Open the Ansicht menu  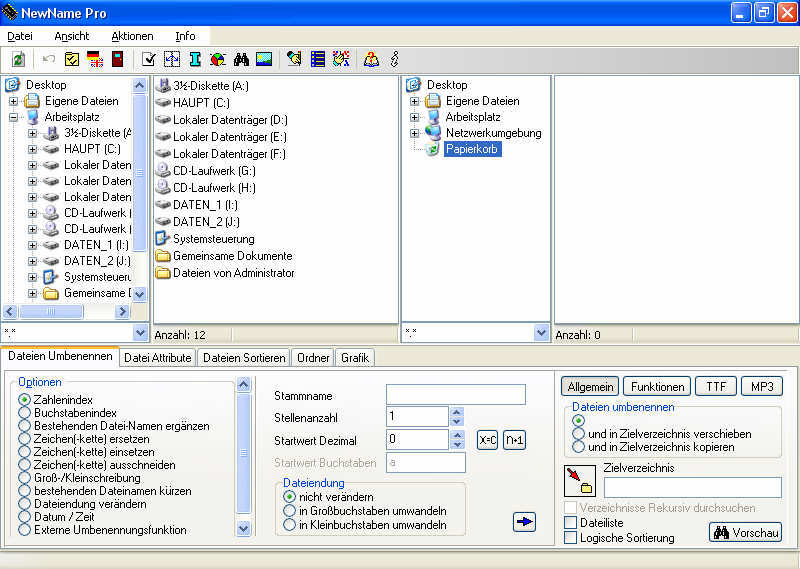point(72,36)
